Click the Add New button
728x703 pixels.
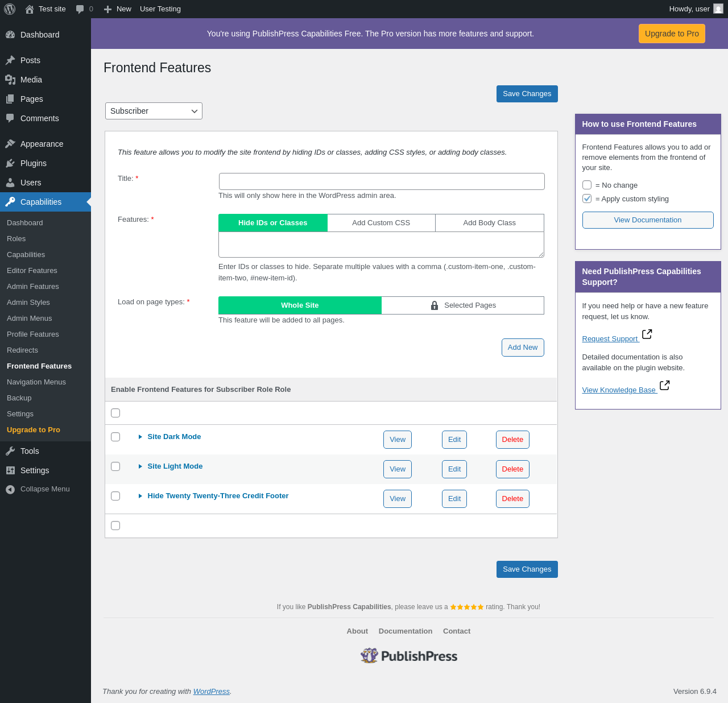point(523,348)
